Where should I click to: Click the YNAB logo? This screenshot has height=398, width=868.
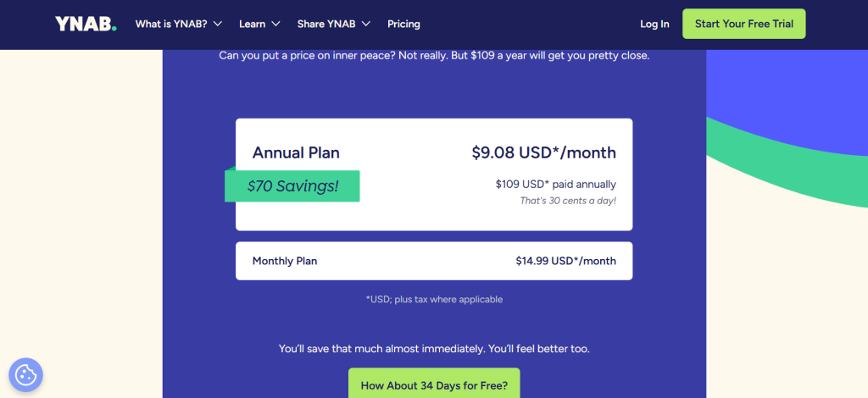[x=86, y=24]
